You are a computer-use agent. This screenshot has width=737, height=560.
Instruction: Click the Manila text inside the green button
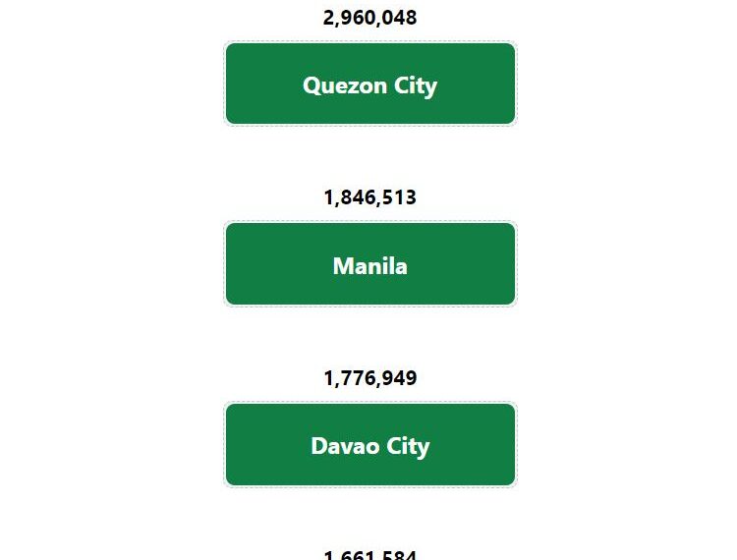(370, 266)
